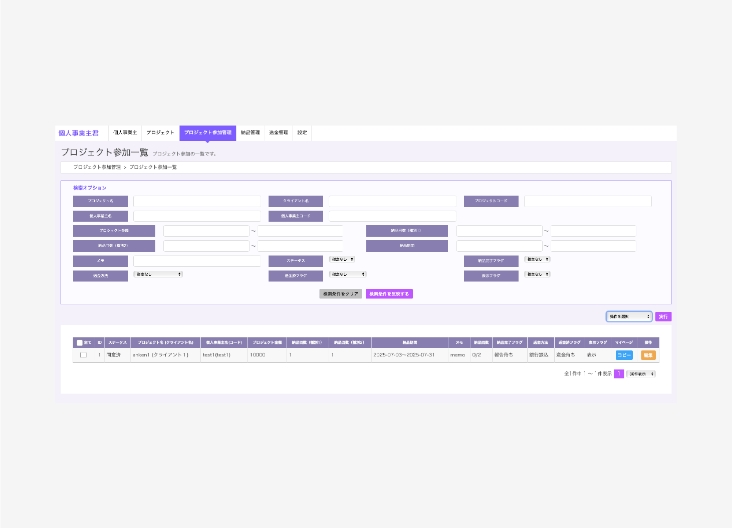Click the プロジェクト金額 range end field
732x528 pixels.
coord(300,231)
